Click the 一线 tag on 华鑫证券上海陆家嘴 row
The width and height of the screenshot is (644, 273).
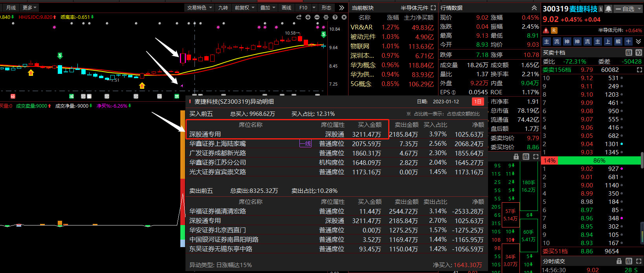306,144
